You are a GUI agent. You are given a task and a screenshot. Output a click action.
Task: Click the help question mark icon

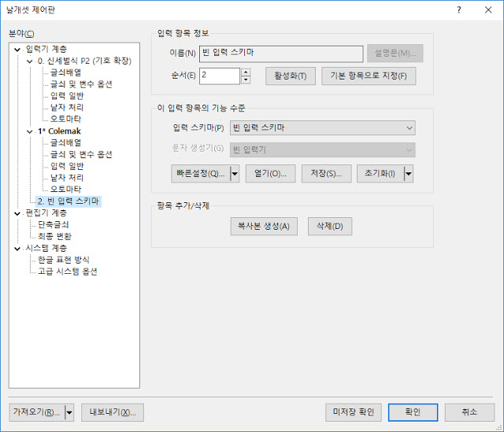click(x=459, y=10)
